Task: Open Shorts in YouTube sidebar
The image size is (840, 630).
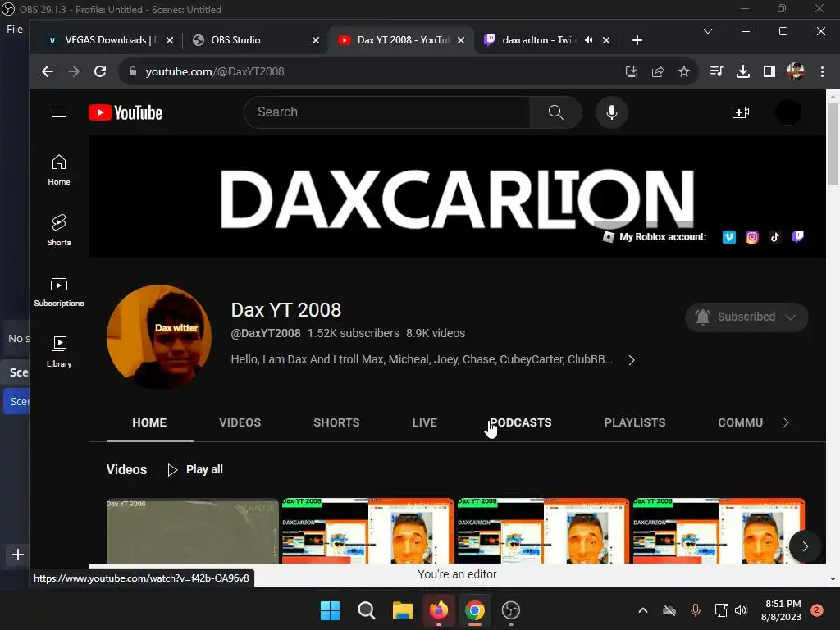Action: pos(59,231)
